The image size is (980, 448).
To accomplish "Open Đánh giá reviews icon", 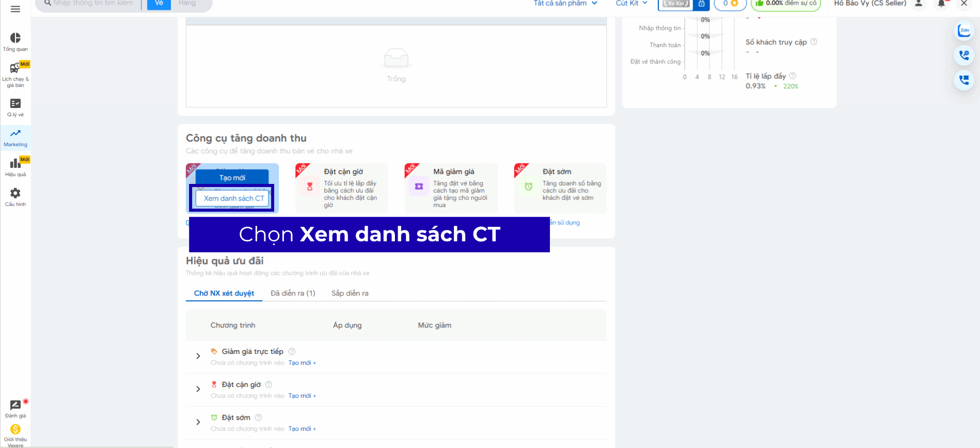I will click(x=15, y=408).
